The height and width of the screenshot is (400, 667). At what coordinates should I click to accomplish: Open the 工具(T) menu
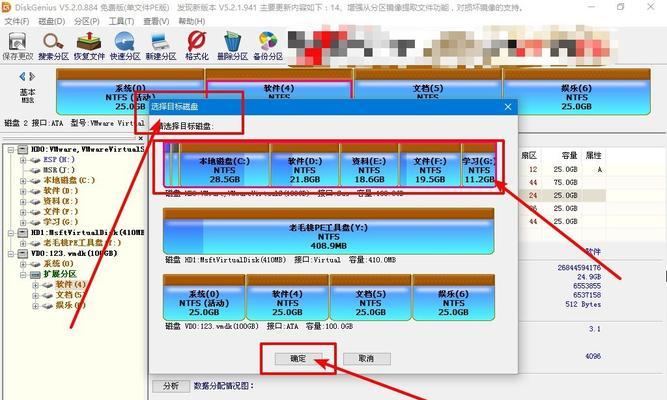(x=121, y=21)
